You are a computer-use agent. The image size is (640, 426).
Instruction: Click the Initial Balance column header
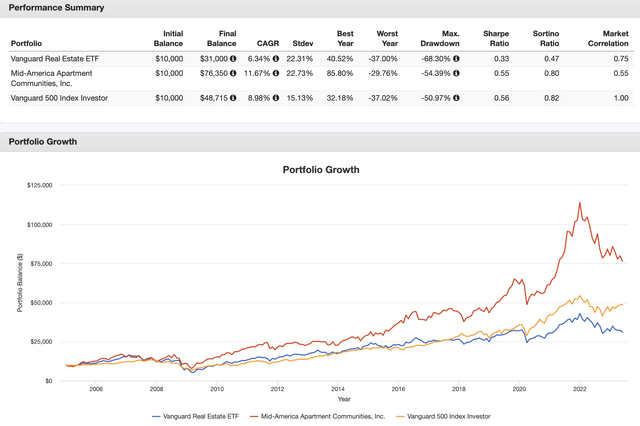pos(169,38)
